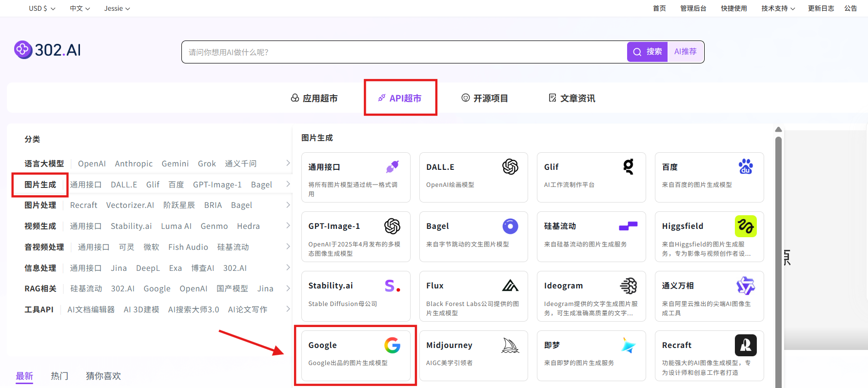Go to 首页 in top navigation
This screenshot has width=868, height=388.
click(659, 8)
